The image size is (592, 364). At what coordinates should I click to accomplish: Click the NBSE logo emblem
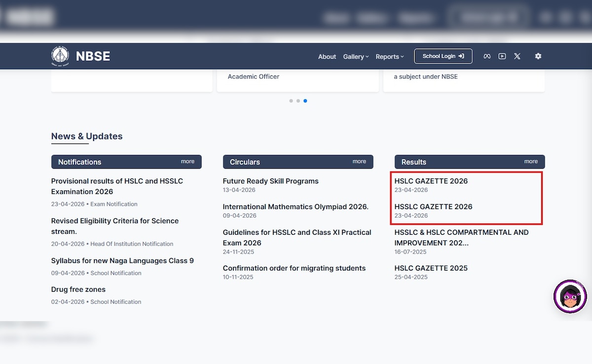coord(60,56)
